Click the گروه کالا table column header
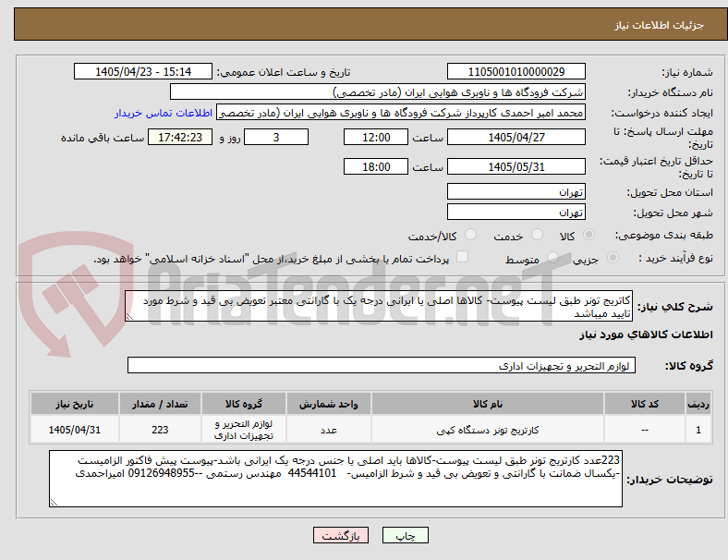This screenshot has height=560, width=728. 244,404
